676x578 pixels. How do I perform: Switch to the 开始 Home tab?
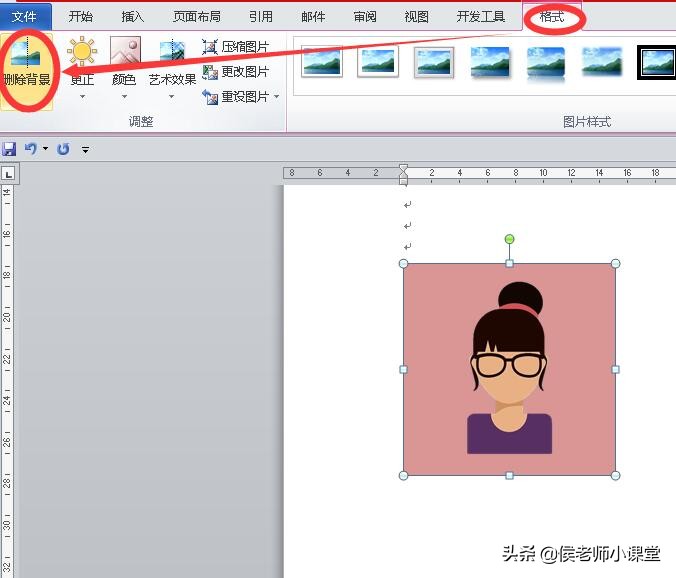[81, 17]
